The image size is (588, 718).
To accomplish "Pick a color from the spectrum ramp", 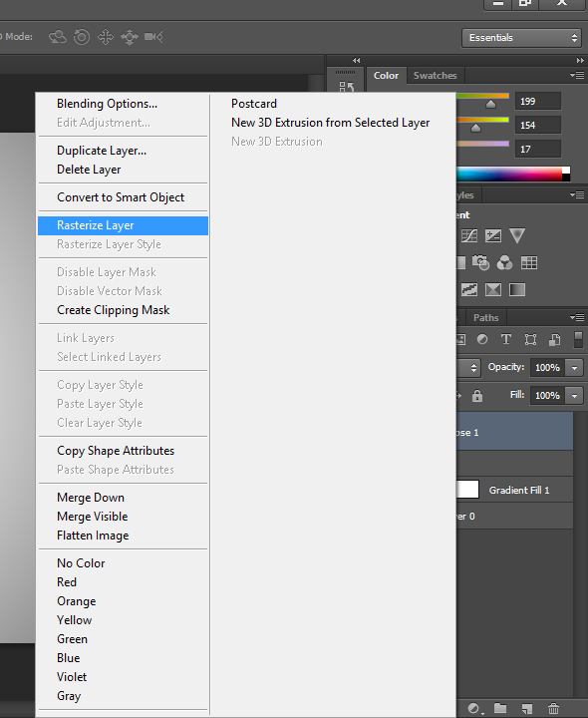I will click(509, 174).
